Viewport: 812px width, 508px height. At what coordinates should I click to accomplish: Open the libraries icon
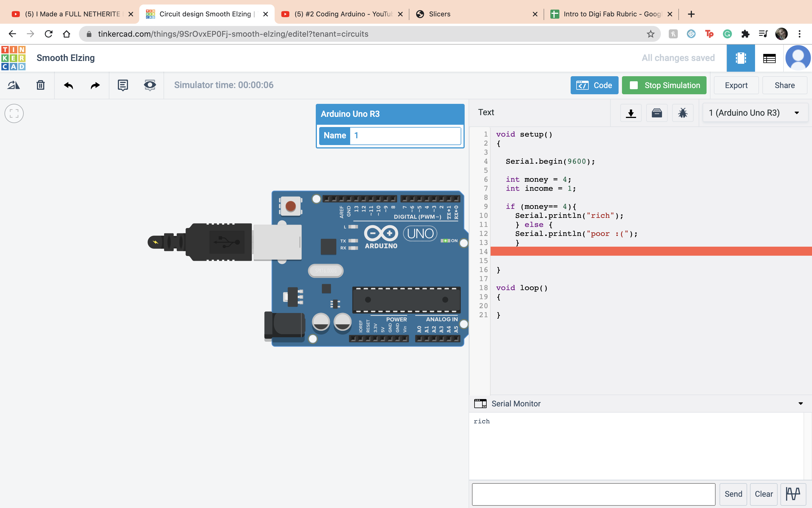[657, 113]
